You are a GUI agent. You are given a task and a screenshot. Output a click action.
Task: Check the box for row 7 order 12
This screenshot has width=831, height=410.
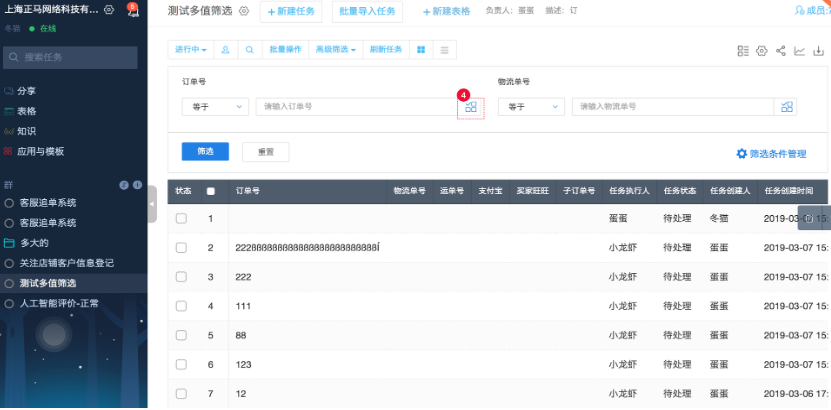pos(181,394)
